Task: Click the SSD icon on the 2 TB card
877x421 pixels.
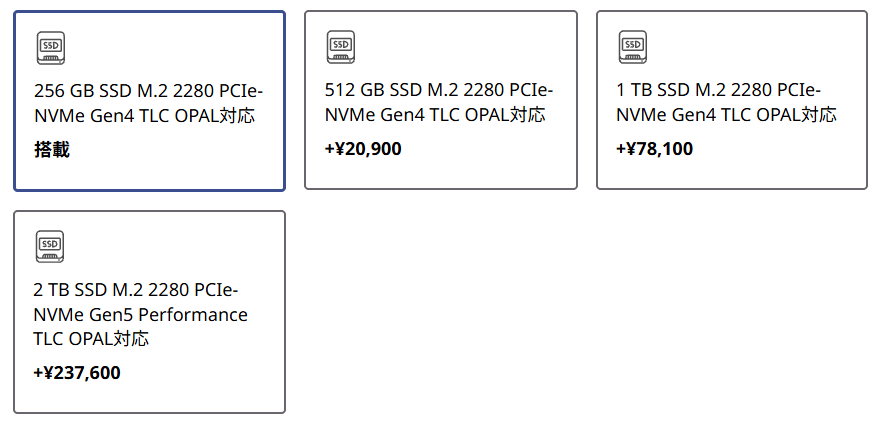Action: pos(50,245)
